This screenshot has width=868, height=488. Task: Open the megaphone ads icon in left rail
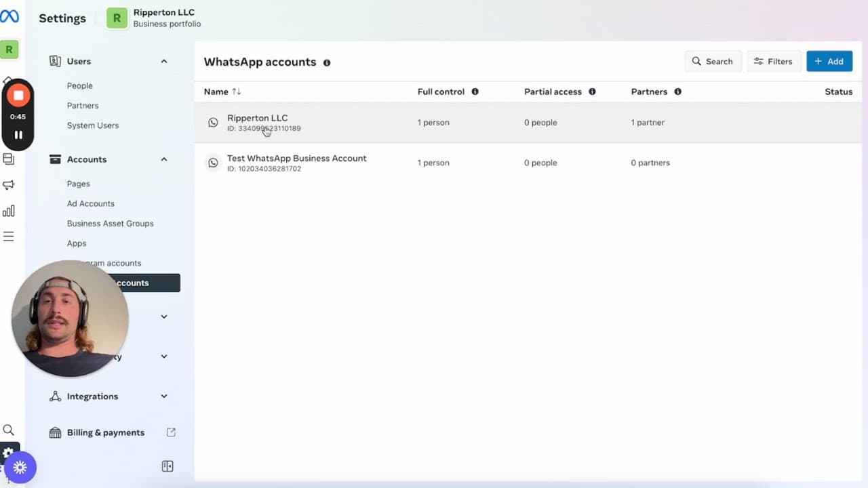(x=8, y=185)
